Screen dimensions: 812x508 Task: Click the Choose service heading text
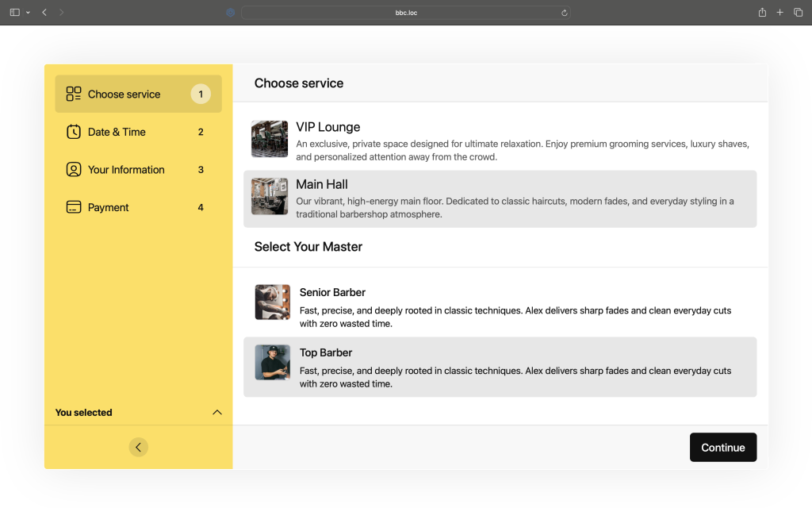pos(299,83)
